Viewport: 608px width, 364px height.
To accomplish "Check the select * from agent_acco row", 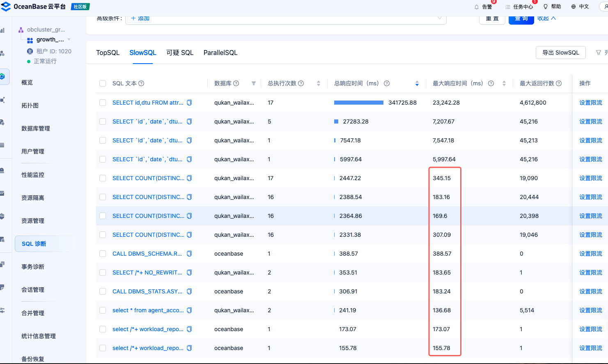I will pyautogui.click(x=103, y=310).
